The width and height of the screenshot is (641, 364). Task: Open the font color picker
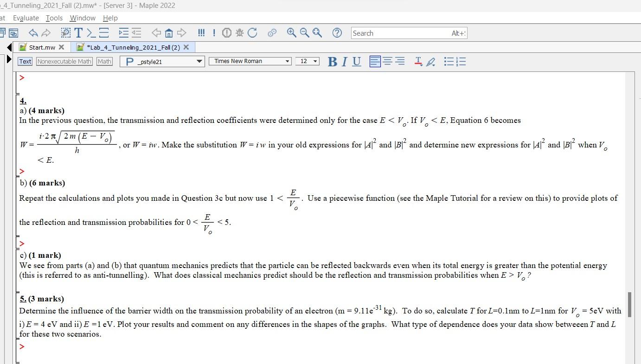(418, 61)
